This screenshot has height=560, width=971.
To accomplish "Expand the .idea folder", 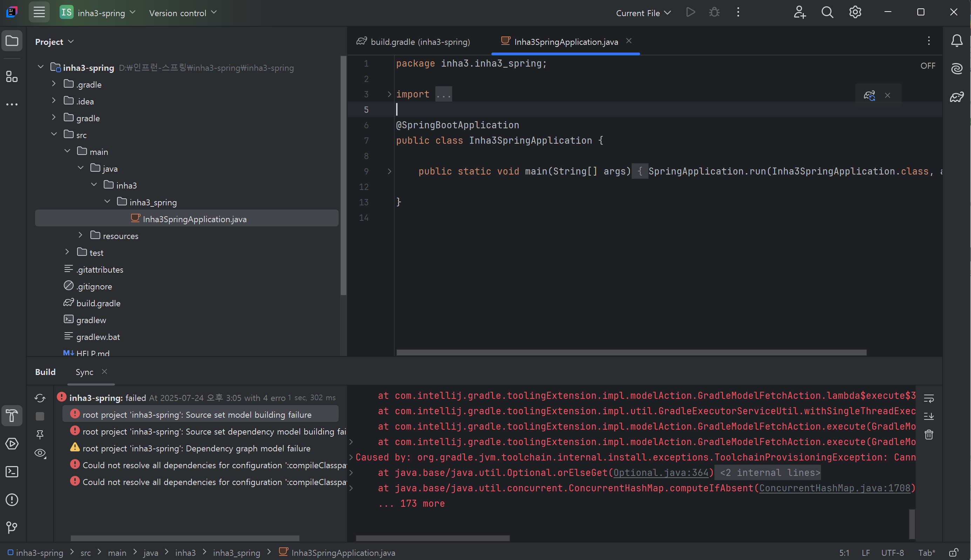I will [54, 100].
